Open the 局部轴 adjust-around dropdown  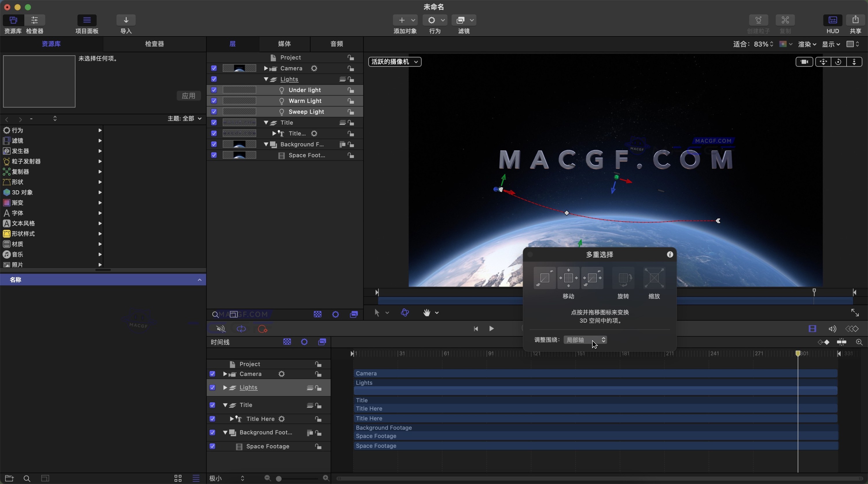pos(585,340)
